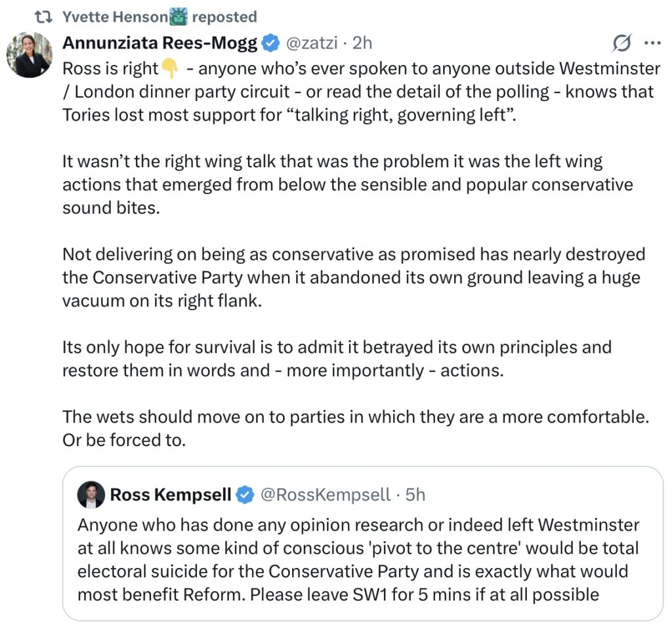The width and height of the screenshot is (672, 629).
Task: Click the "wets should move on" closing paragraph
Action: [x=354, y=428]
